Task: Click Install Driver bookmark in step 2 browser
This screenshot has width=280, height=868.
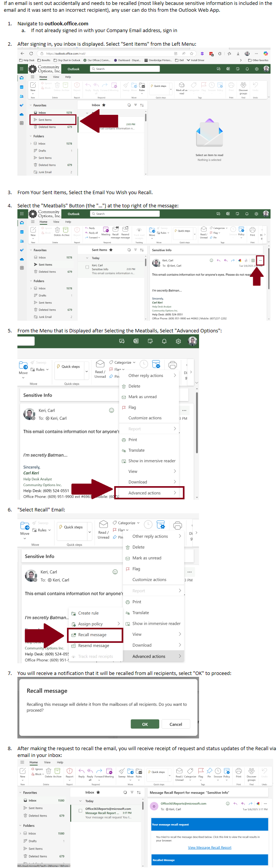Action: (x=196, y=60)
